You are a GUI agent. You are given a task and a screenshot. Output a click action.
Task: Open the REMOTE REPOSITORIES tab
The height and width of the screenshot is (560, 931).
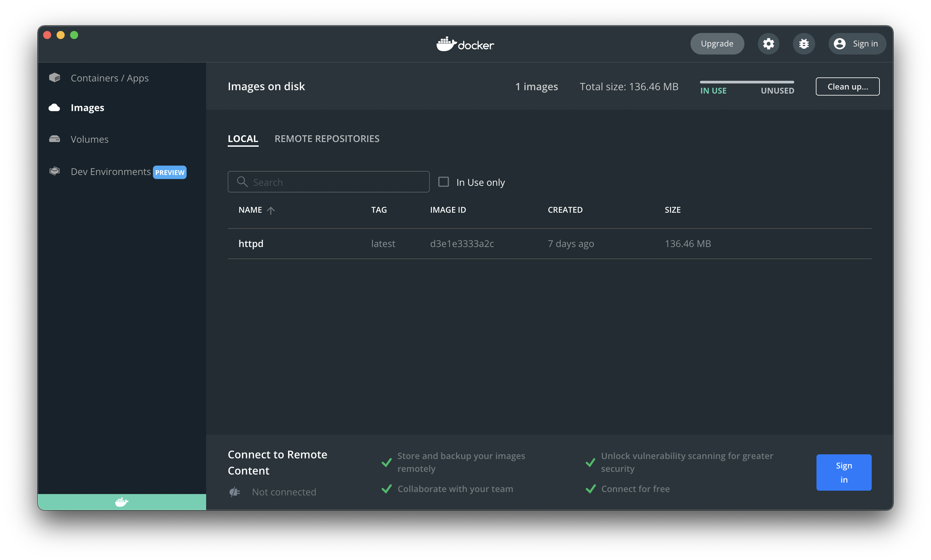(327, 139)
